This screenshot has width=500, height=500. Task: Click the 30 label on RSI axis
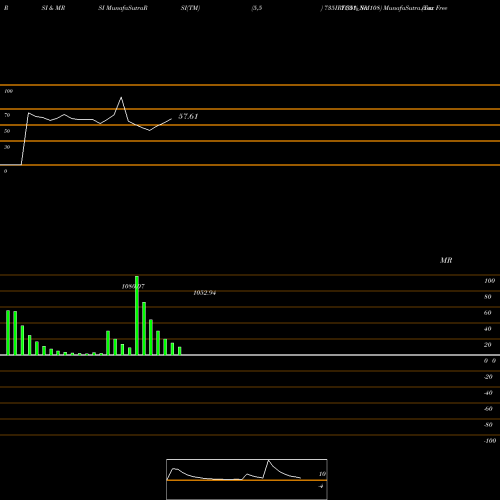(7, 147)
